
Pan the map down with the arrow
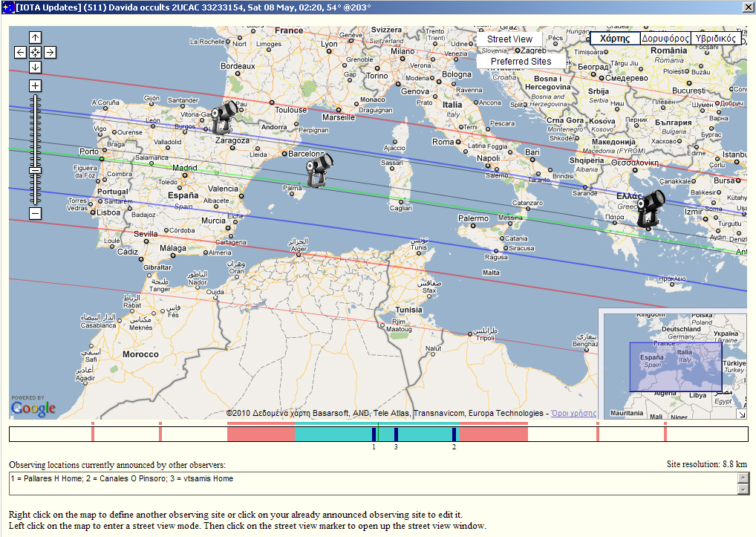(35, 67)
